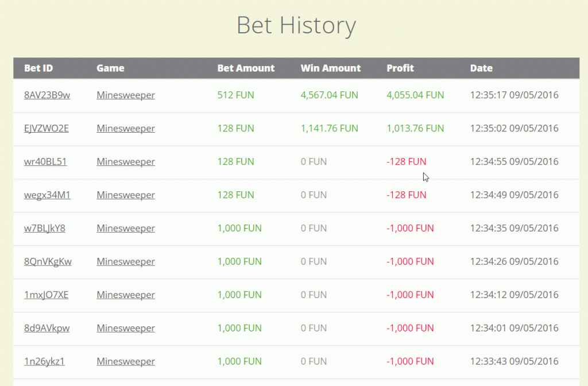Click the Bet Amount column header

click(x=246, y=68)
